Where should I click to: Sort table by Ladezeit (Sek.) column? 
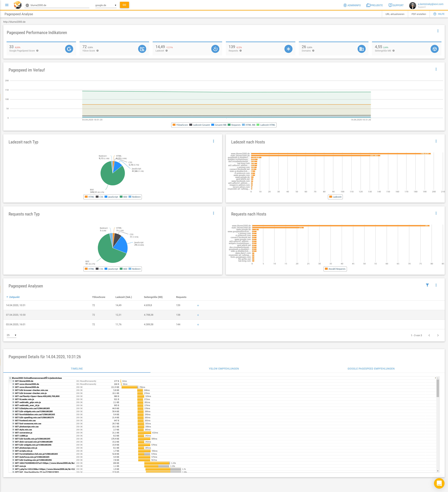124,297
